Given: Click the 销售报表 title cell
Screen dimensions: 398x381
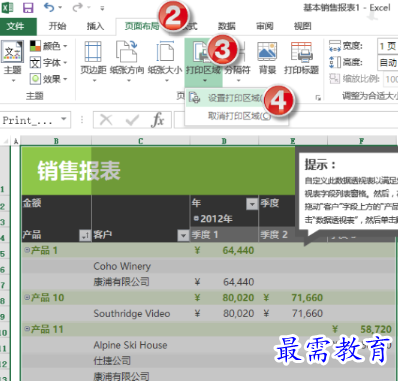Looking at the screenshot, I should click(x=79, y=171).
